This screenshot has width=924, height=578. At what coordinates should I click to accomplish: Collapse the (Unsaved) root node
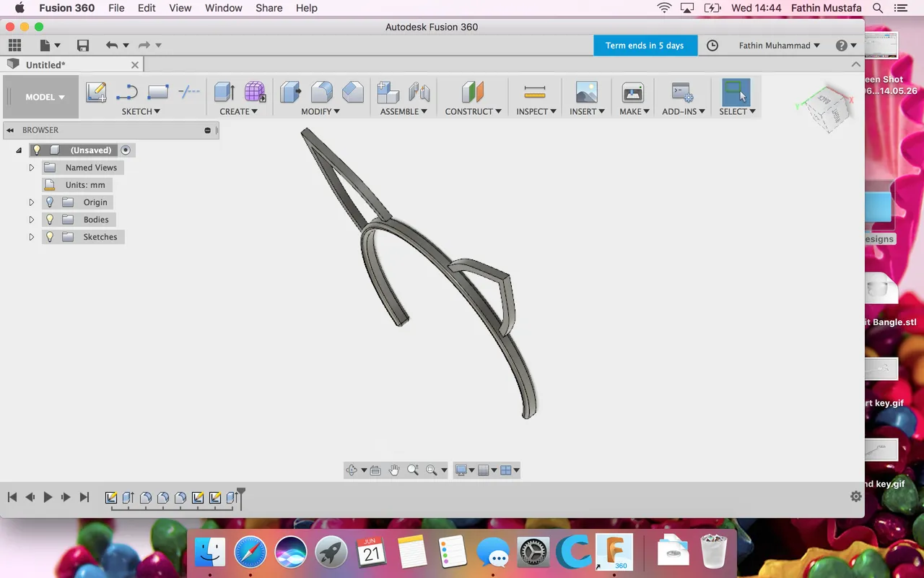(19, 150)
